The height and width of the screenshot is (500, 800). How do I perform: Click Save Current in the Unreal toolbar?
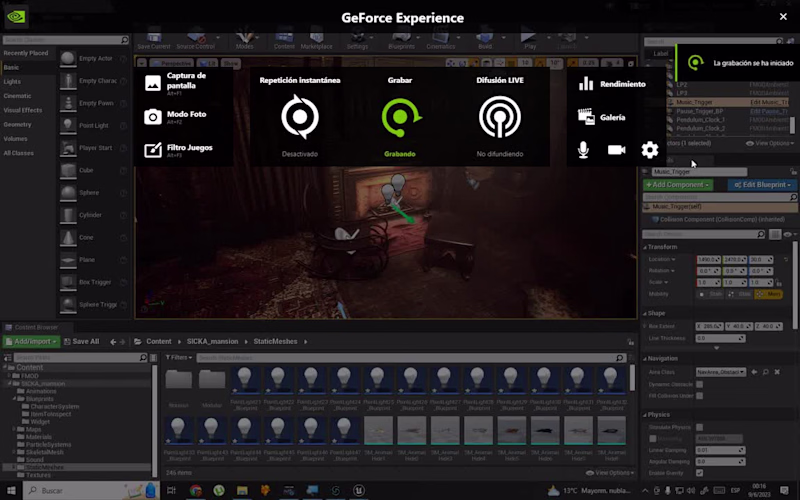pyautogui.click(x=154, y=40)
